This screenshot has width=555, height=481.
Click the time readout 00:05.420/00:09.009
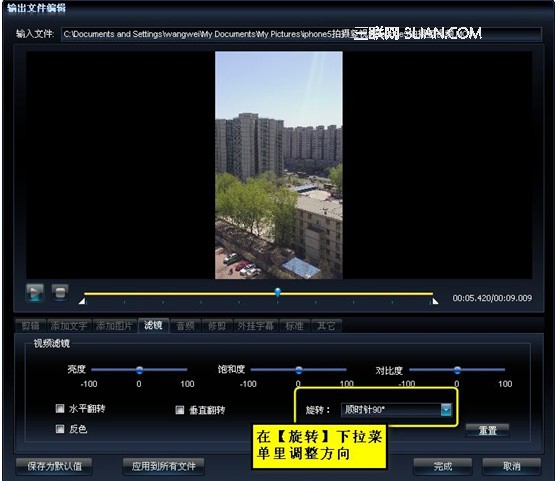point(492,298)
